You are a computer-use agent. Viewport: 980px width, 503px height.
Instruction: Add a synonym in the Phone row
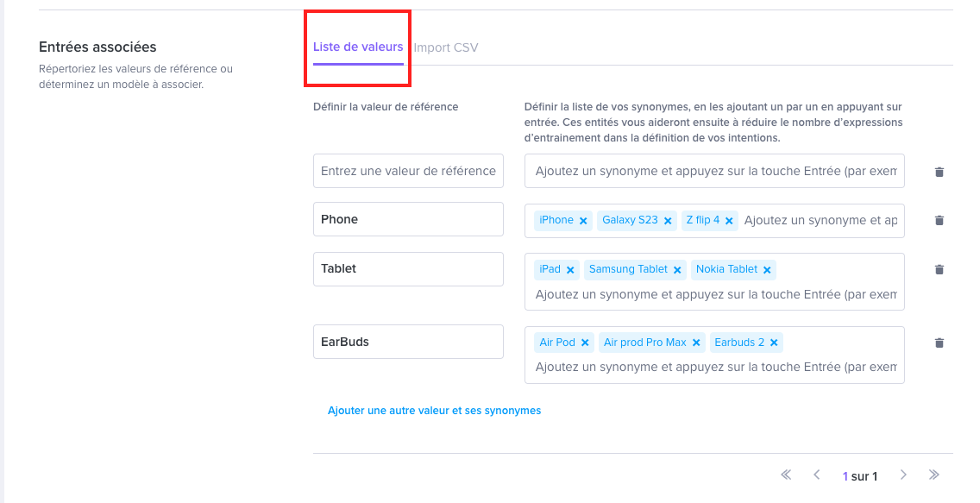pos(820,220)
